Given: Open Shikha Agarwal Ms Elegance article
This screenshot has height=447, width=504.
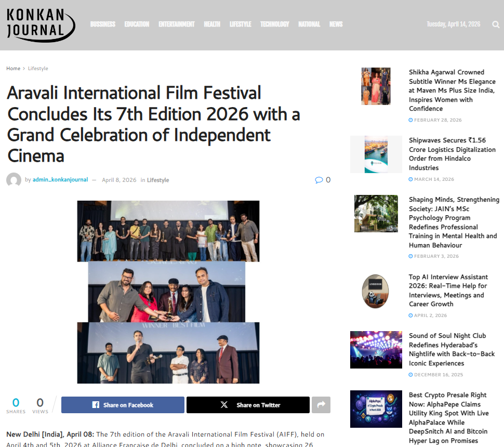Looking at the screenshot, I should [452, 90].
